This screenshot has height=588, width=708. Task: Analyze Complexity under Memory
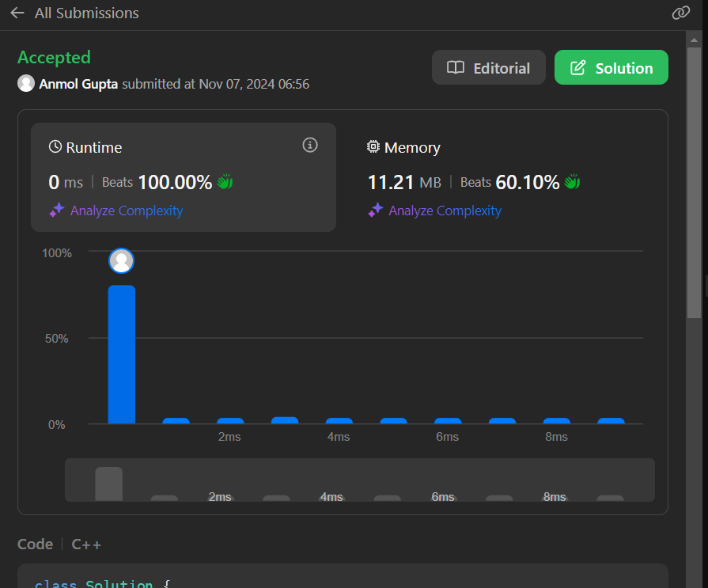(445, 211)
